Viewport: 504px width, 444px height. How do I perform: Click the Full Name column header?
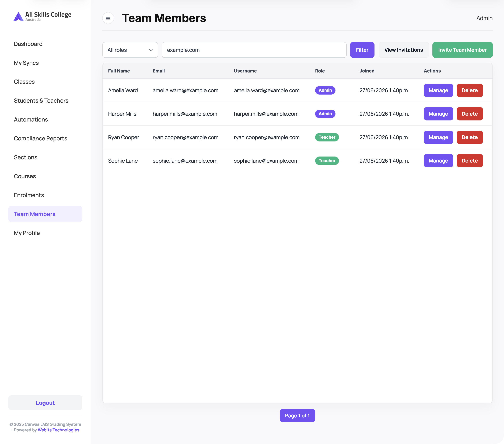pos(119,71)
